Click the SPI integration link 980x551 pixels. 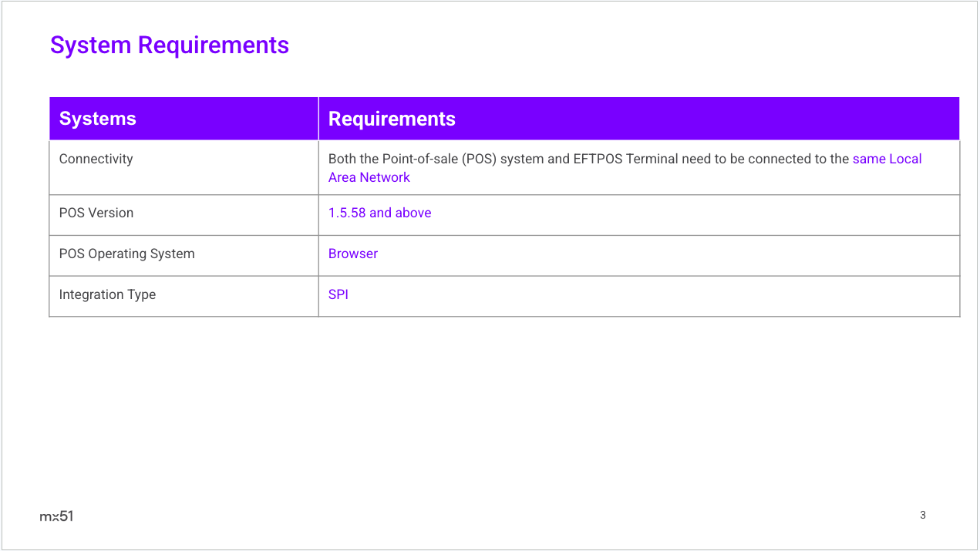pyautogui.click(x=338, y=294)
